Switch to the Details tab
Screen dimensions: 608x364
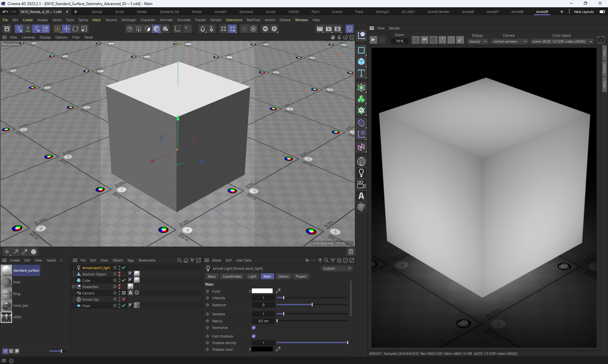tap(283, 276)
